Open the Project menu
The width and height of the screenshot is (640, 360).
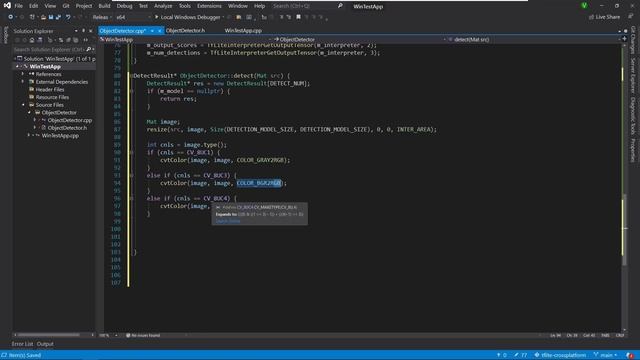(x=84, y=6)
